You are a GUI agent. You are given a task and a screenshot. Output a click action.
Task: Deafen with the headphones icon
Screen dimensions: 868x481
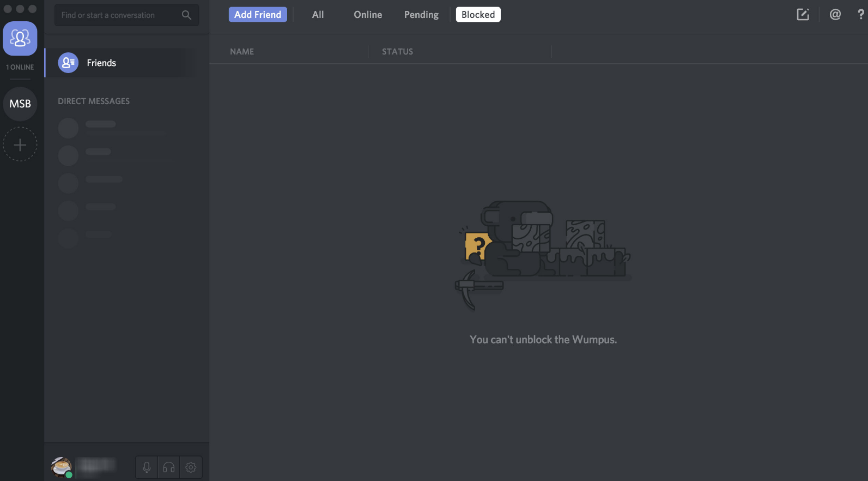point(169,467)
